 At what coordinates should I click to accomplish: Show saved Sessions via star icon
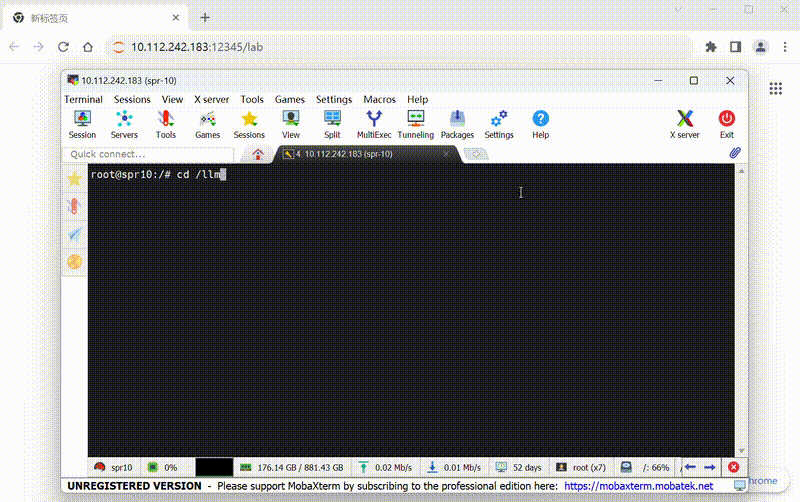tap(249, 124)
